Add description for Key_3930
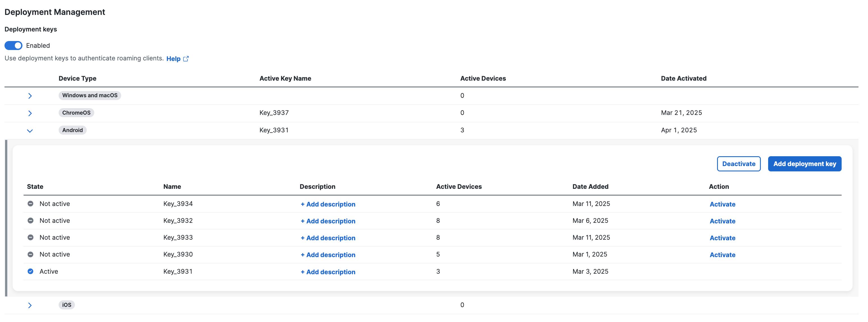 pos(328,255)
